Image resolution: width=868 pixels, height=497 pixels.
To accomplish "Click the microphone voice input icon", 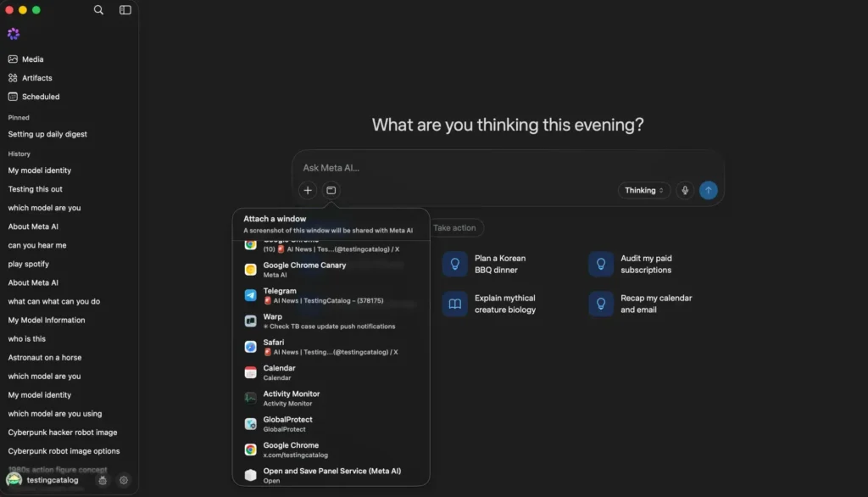I will pos(685,191).
